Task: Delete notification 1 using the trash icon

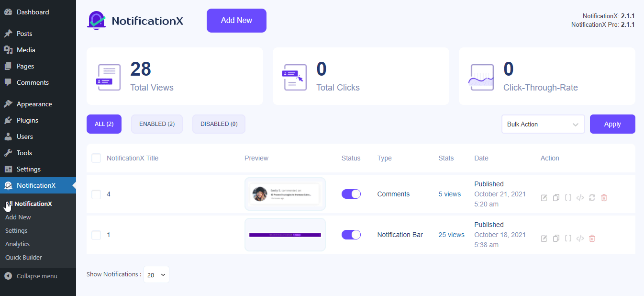Action: [592, 239]
